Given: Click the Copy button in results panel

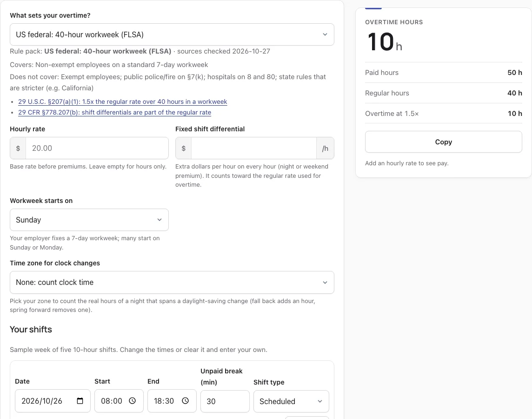Looking at the screenshot, I should (x=444, y=142).
